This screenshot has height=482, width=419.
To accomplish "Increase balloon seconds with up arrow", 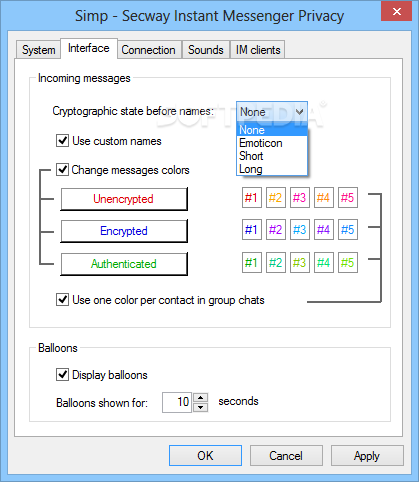I will coord(200,398).
